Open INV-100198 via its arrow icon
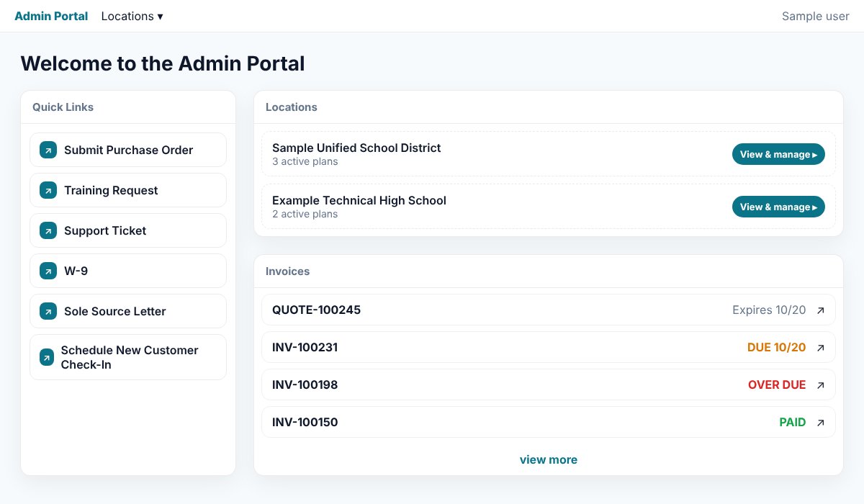 821,385
